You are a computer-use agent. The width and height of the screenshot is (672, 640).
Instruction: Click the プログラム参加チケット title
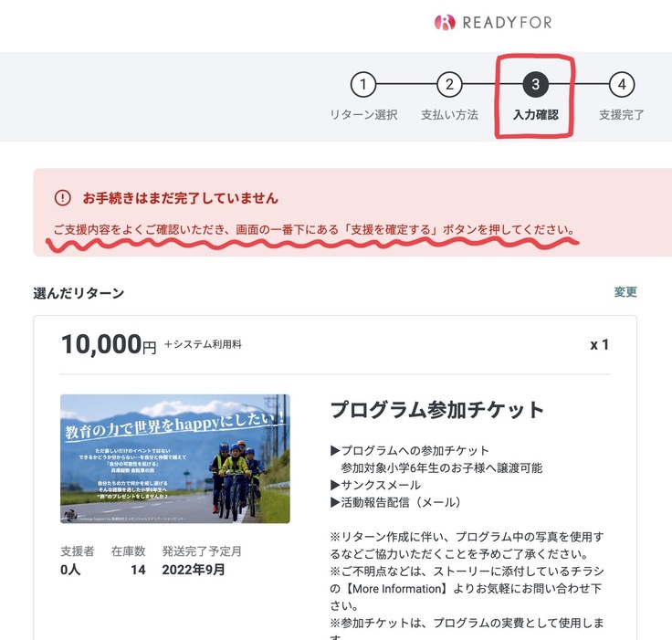[x=437, y=410]
